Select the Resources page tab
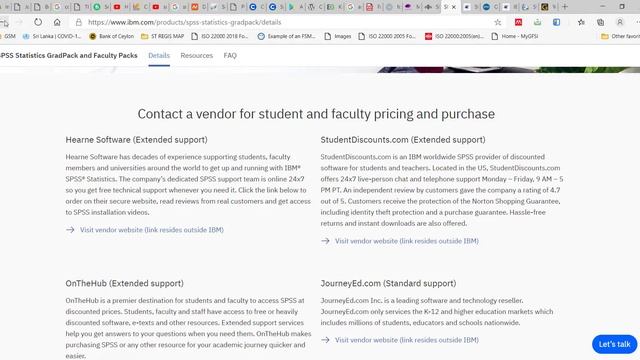 click(x=197, y=56)
